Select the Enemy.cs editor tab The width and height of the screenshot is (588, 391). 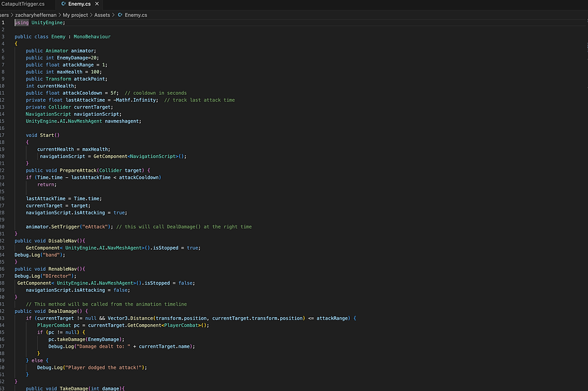(x=80, y=4)
